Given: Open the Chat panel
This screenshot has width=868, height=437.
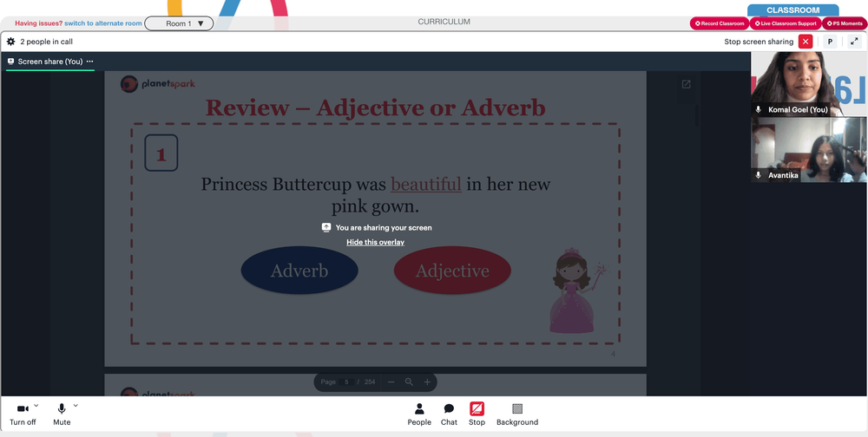Looking at the screenshot, I should (449, 414).
